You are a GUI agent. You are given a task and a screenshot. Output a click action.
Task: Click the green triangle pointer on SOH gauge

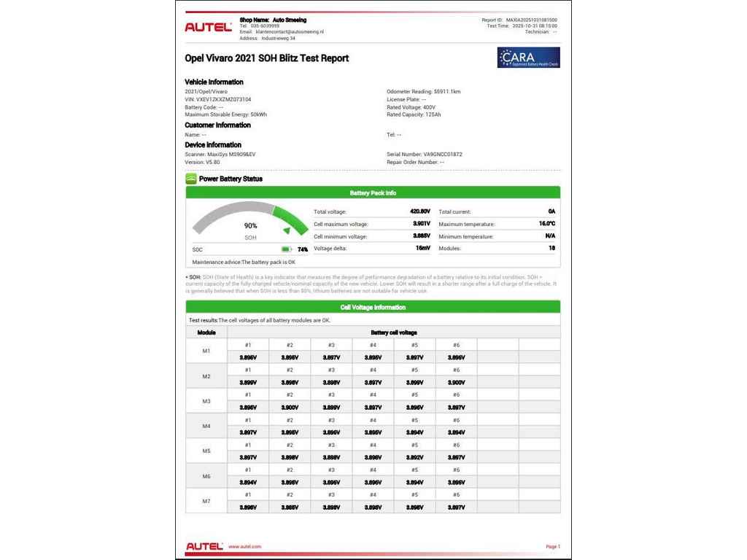click(x=287, y=230)
